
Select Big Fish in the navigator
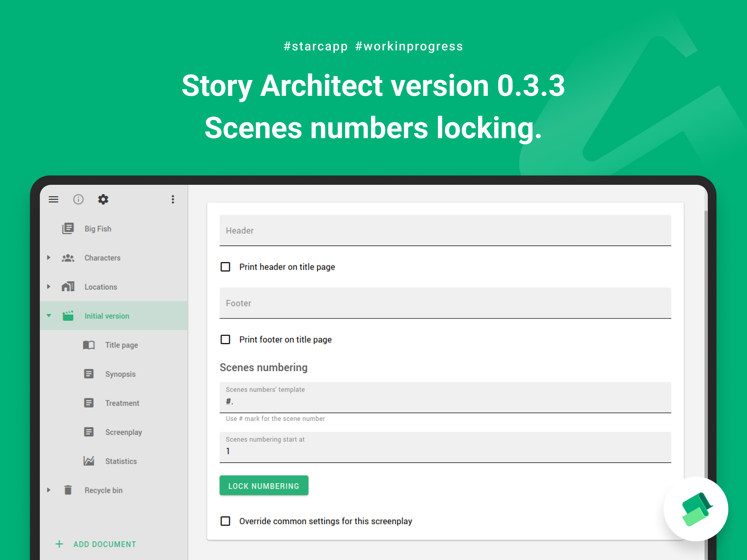[x=98, y=229]
